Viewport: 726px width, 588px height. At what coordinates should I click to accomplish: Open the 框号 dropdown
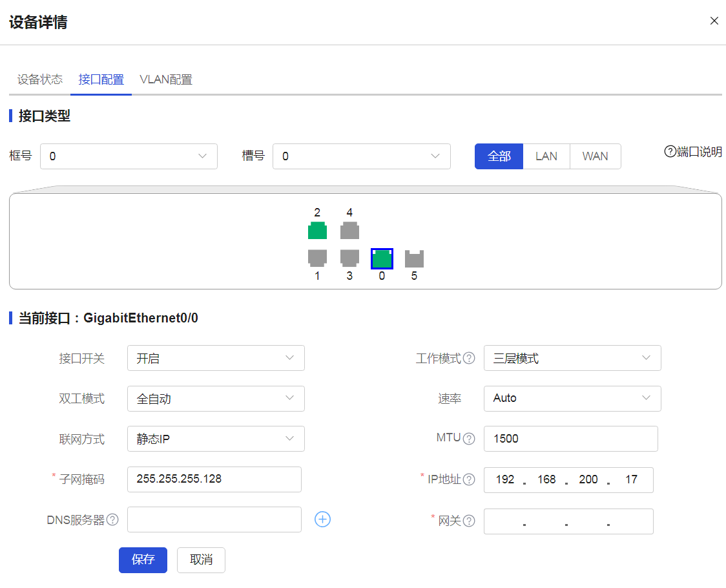(129, 156)
